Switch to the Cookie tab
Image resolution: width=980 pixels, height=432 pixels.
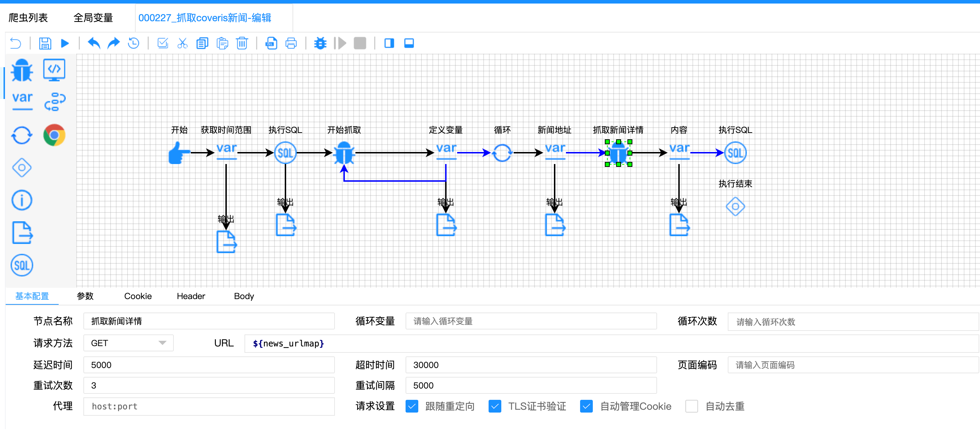point(137,296)
